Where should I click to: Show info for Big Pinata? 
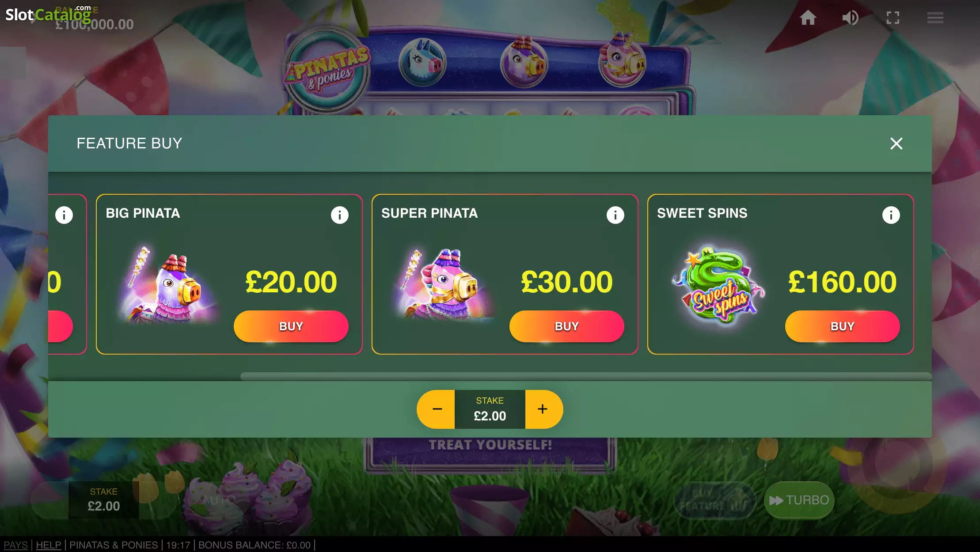(340, 215)
